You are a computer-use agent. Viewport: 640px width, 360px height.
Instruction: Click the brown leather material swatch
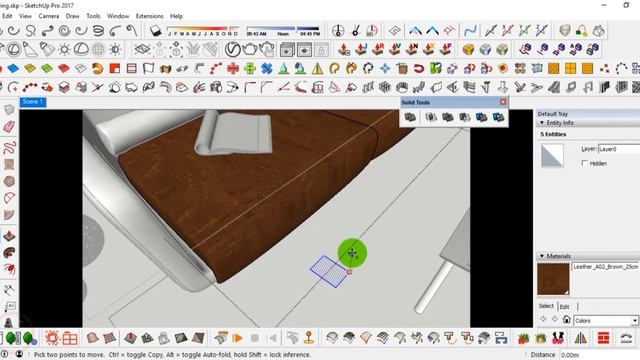click(x=553, y=279)
